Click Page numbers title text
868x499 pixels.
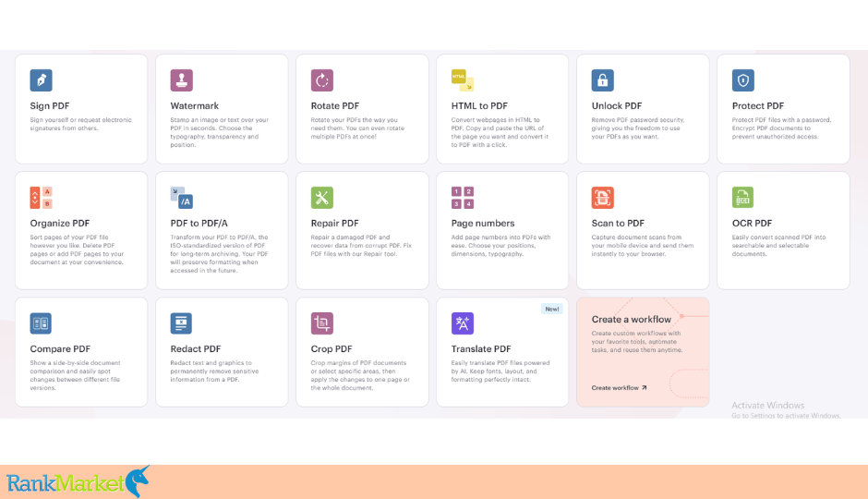click(483, 224)
